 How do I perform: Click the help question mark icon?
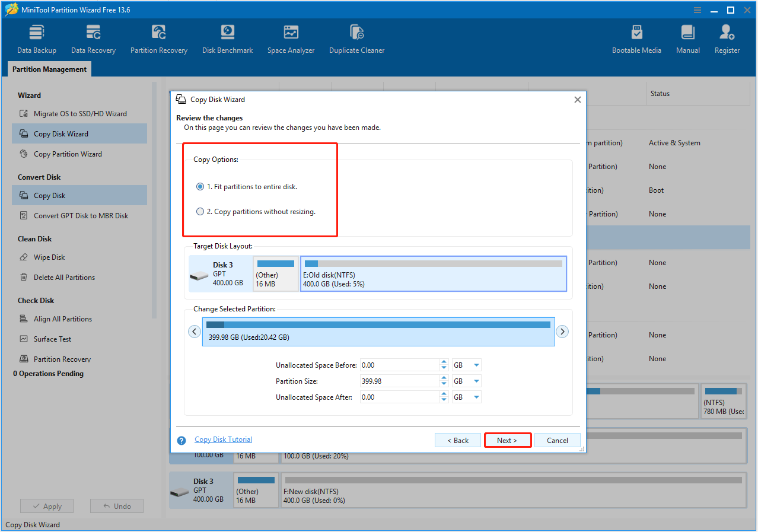181,441
